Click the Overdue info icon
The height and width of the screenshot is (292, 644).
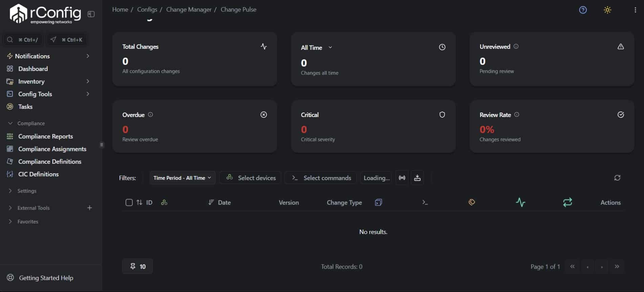point(150,115)
